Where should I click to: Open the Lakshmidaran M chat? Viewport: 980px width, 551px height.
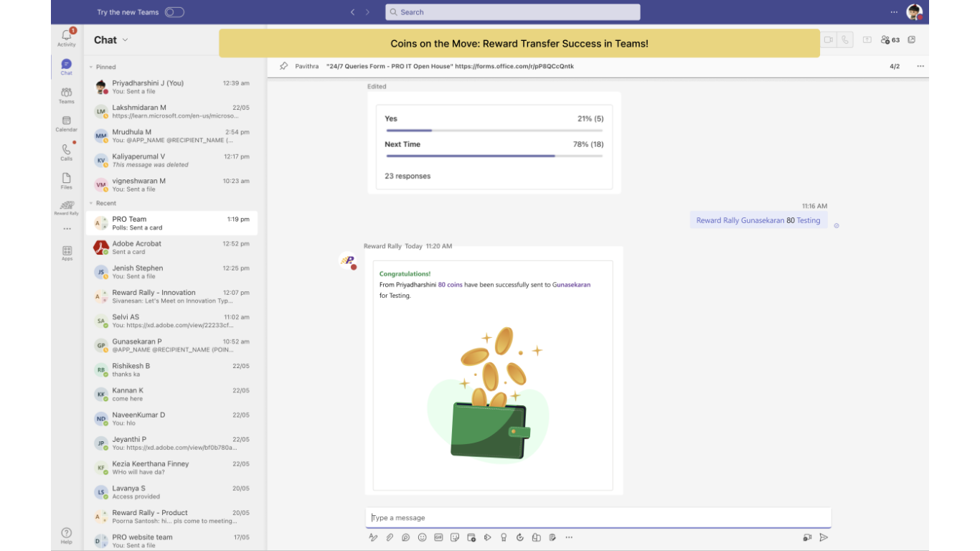(171, 111)
